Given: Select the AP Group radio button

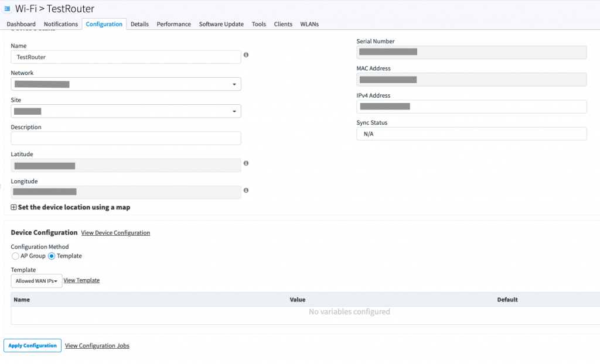Looking at the screenshot, I should click(x=15, y=256).
